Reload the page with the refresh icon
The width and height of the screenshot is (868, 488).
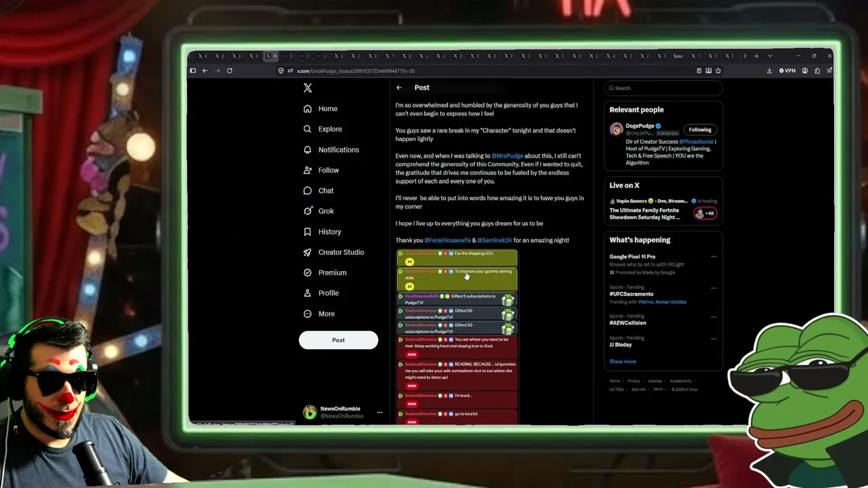[229, 70]
